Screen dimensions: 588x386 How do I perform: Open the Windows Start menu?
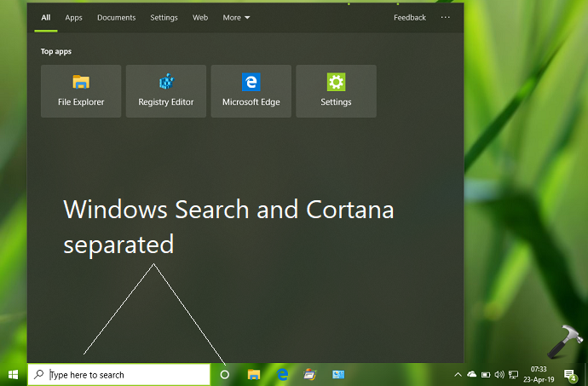13,374
